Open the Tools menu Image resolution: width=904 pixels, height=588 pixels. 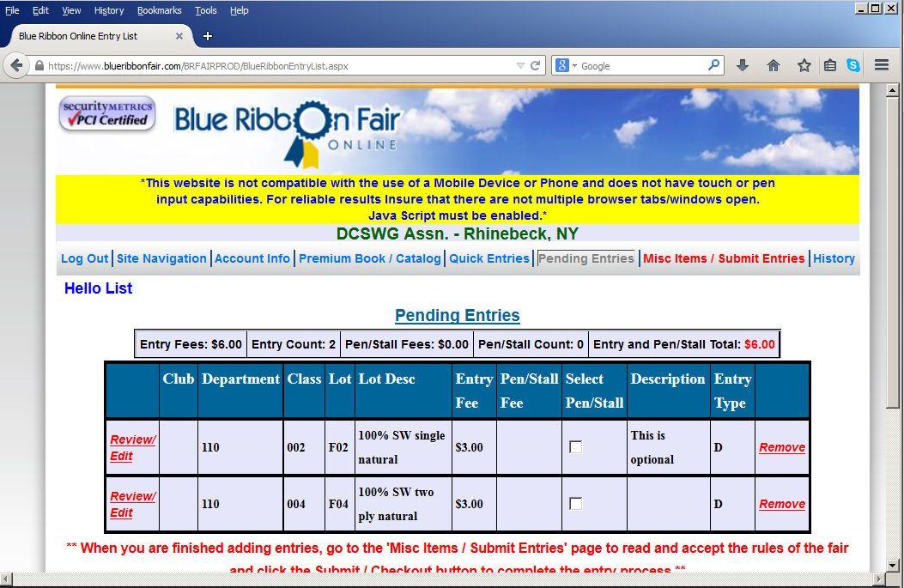(206, 10)
